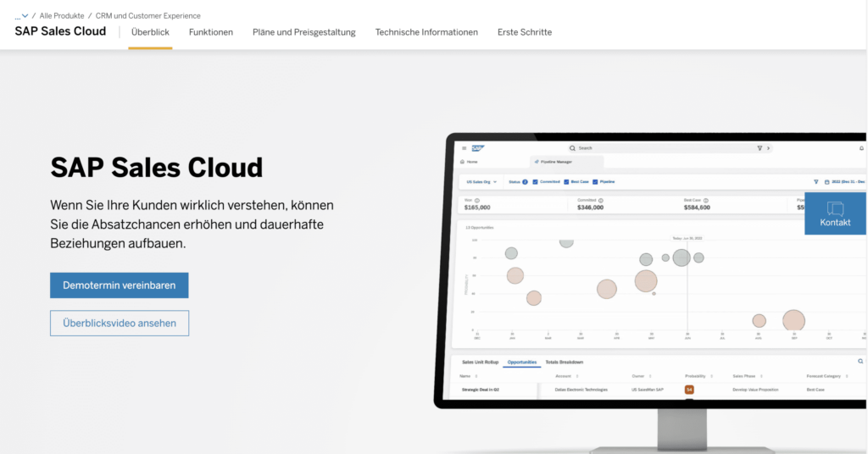Toggle the Best Case checkbox
The width and height of the screenshot is (868, 454).
coord(566,182)
